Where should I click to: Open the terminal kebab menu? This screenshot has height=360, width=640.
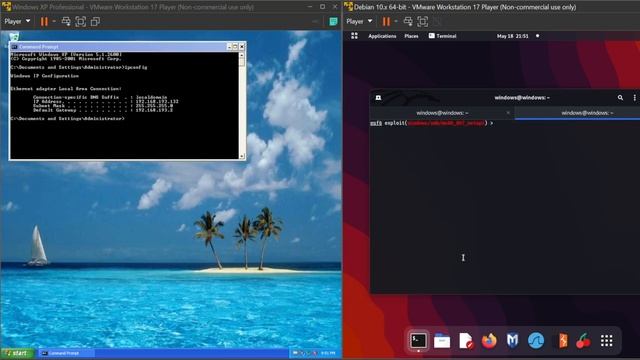coord(634,98)
